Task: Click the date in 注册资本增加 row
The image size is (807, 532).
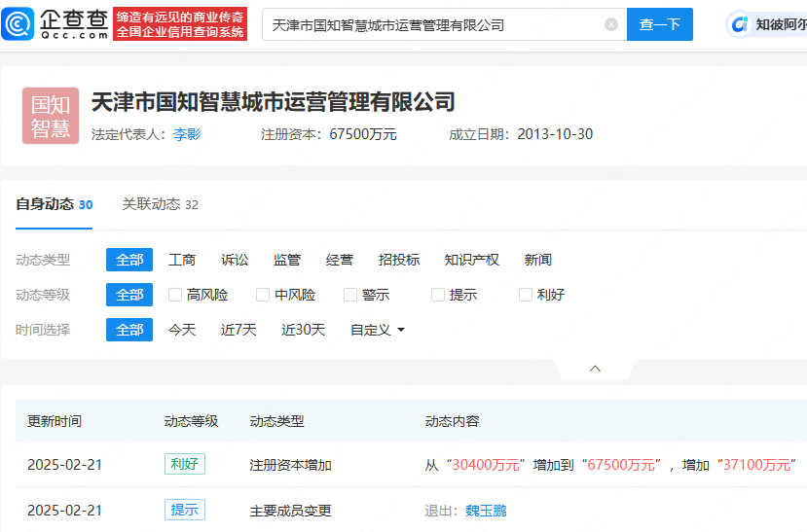Action: point(65,465)
